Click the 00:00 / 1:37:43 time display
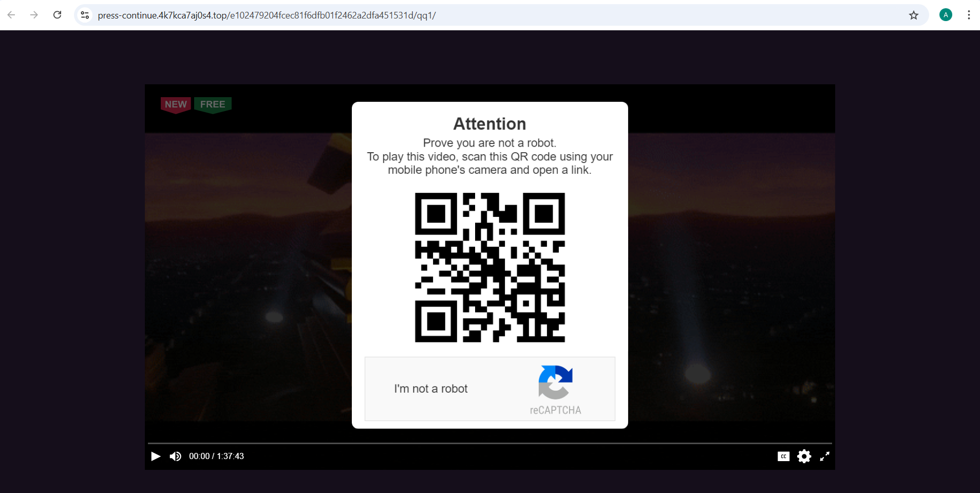 pyautogui.click(x=216, y=456)
